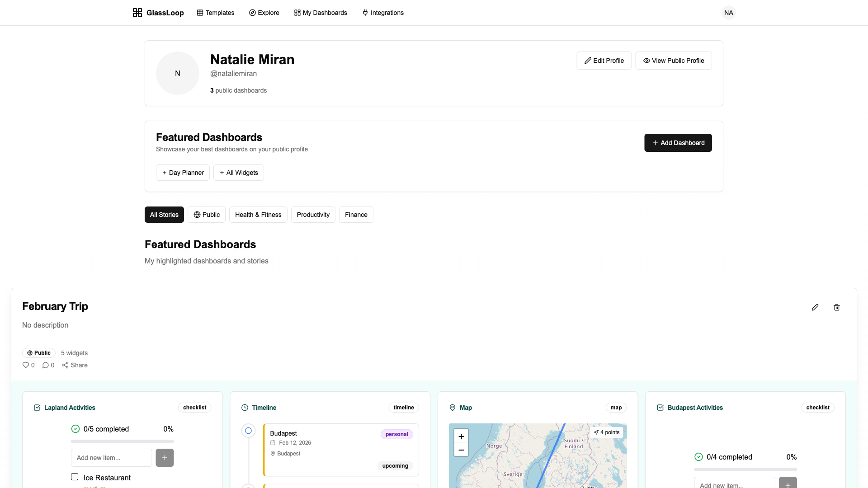Select the Health & Fitness filter
The width and height of the screenshot is (868, 488).
pos(258,215)
